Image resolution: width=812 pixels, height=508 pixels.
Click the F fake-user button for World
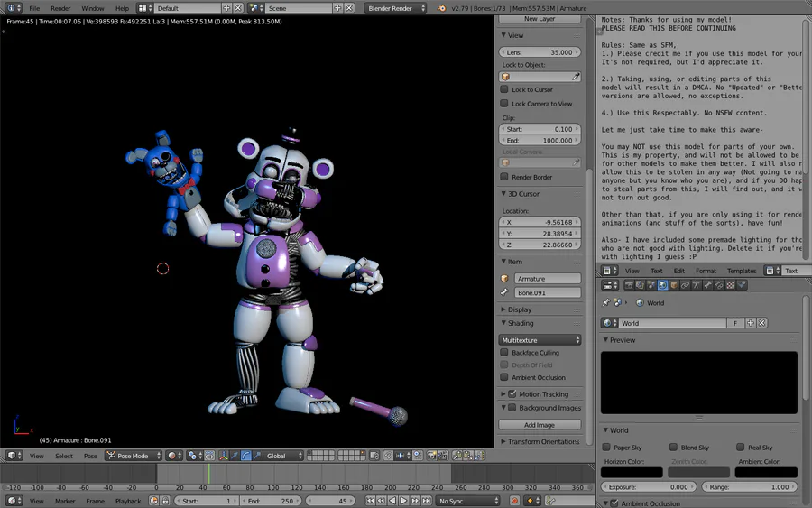coord(734,323)
